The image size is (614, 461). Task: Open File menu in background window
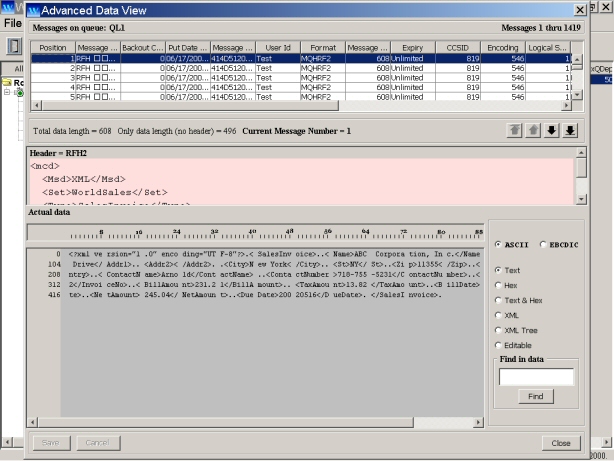13,23
